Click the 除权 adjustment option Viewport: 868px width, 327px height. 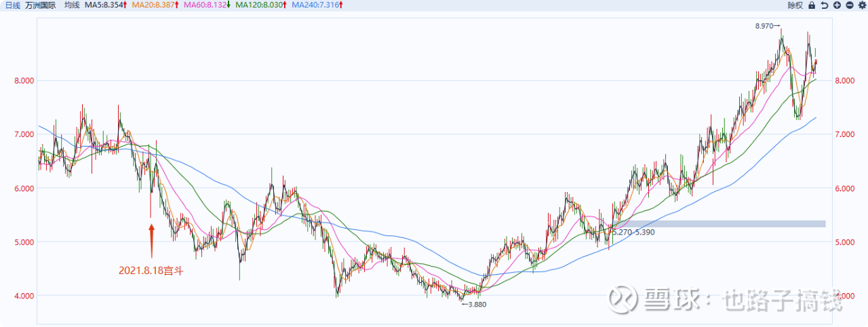tap(795, 5)
